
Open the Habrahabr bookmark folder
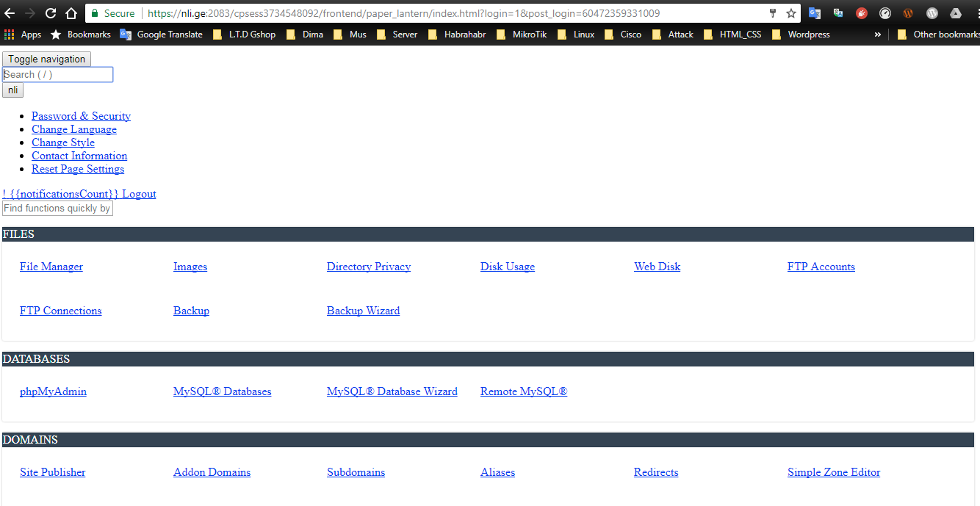coord(456,35)
